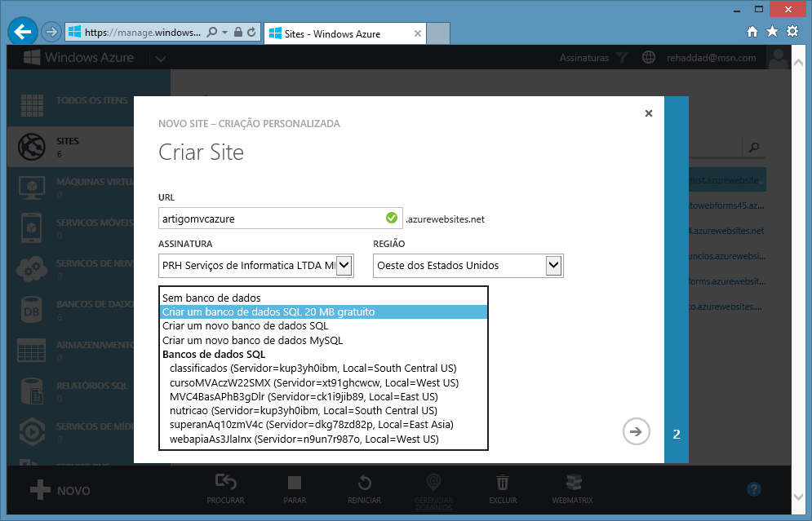Open a new browser tab
The image size is (812, 521).
point(438,33)
